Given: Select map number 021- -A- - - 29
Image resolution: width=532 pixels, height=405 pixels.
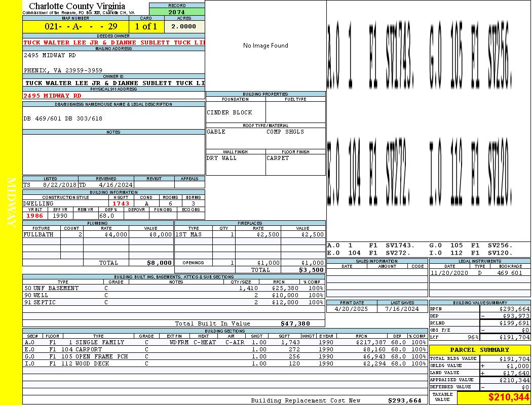Looking at the screenshot, I should 81,26.
